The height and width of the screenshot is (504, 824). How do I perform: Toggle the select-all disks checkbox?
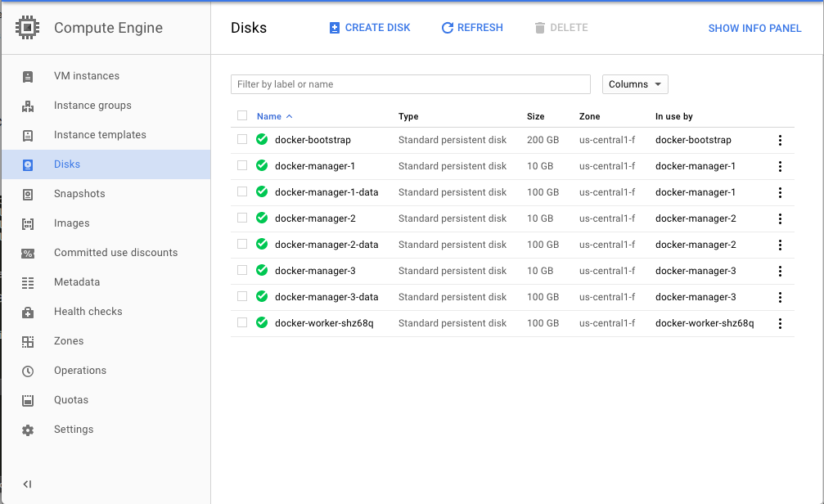(x=242, y=115)
